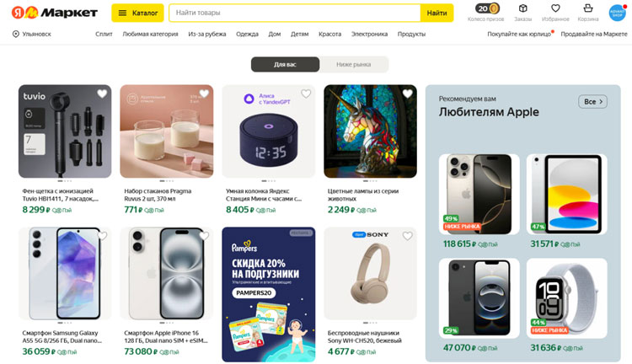This screenshot has width=632, height=364.
Task: Select the Для вас tab
Action: coord(286,65)
